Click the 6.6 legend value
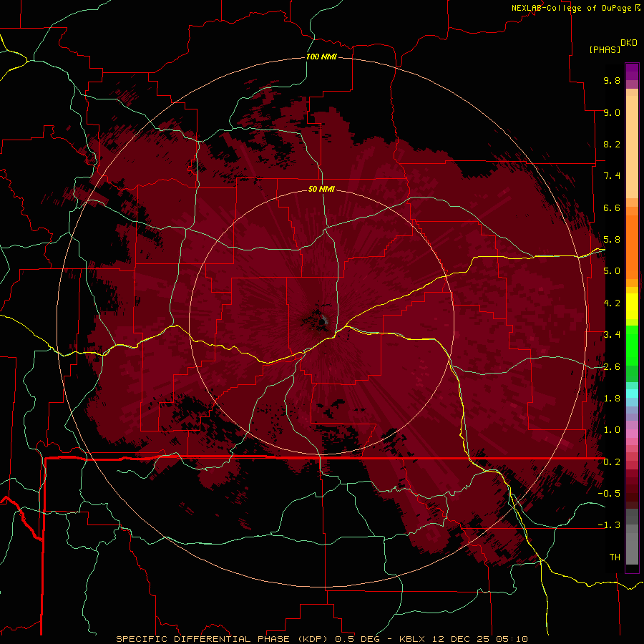Image resolution: width=644 pixels, height=644 pixels. [612, 208]
